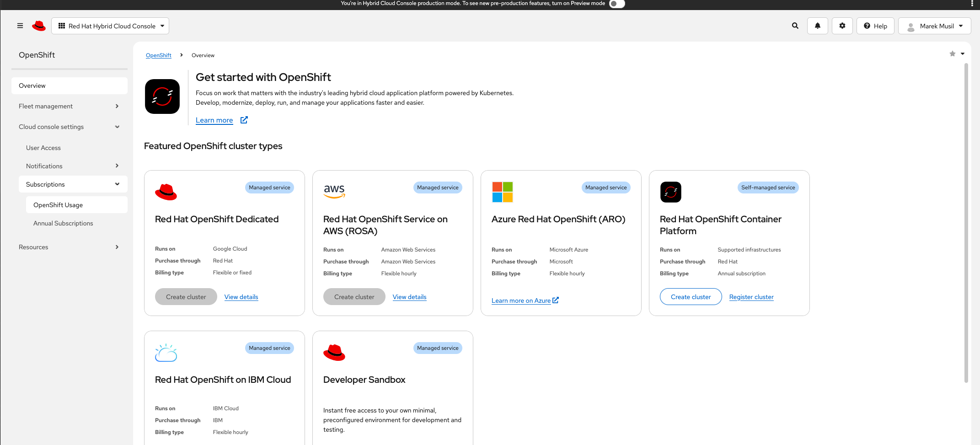
Task: Open Marek Musil user menu
Action: click(x=935, y=26)
